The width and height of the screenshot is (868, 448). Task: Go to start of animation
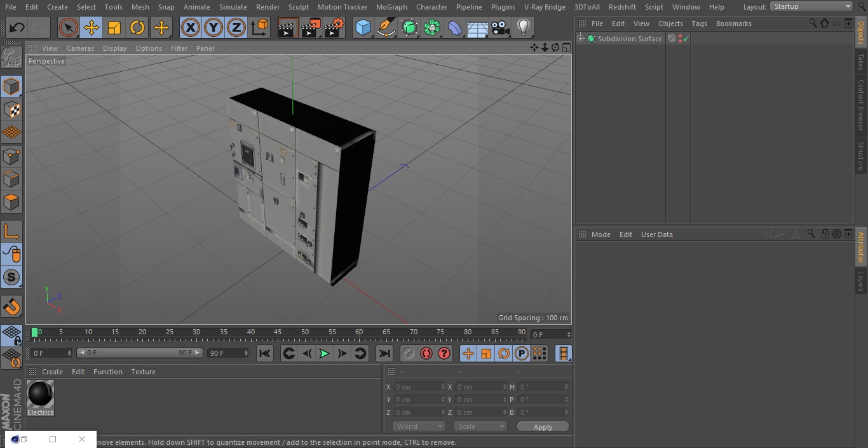265,353
